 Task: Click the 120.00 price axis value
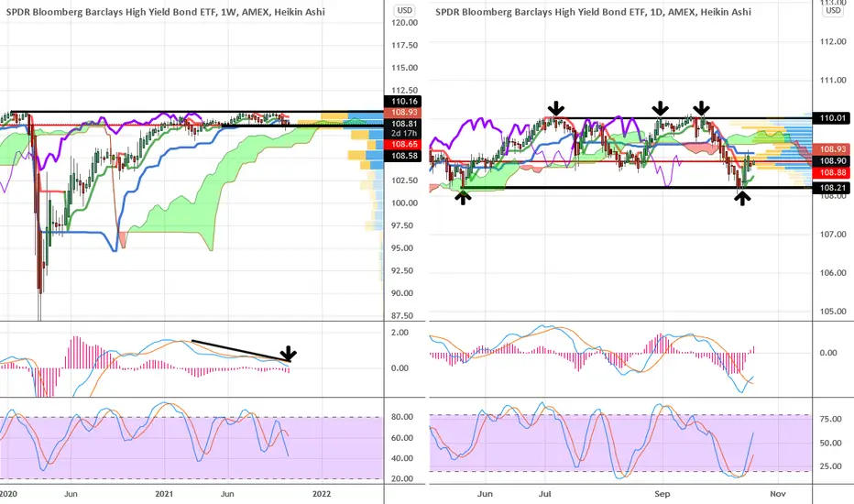405,23
